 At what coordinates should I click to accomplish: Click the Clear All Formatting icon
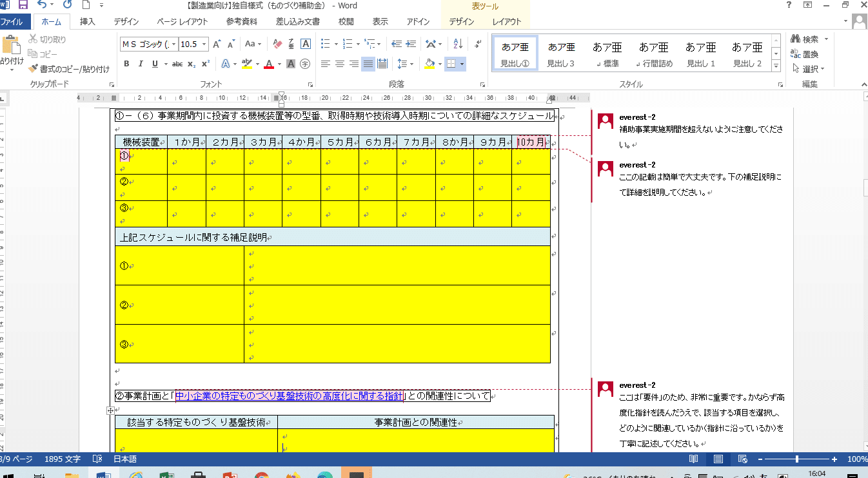point(277,44)
